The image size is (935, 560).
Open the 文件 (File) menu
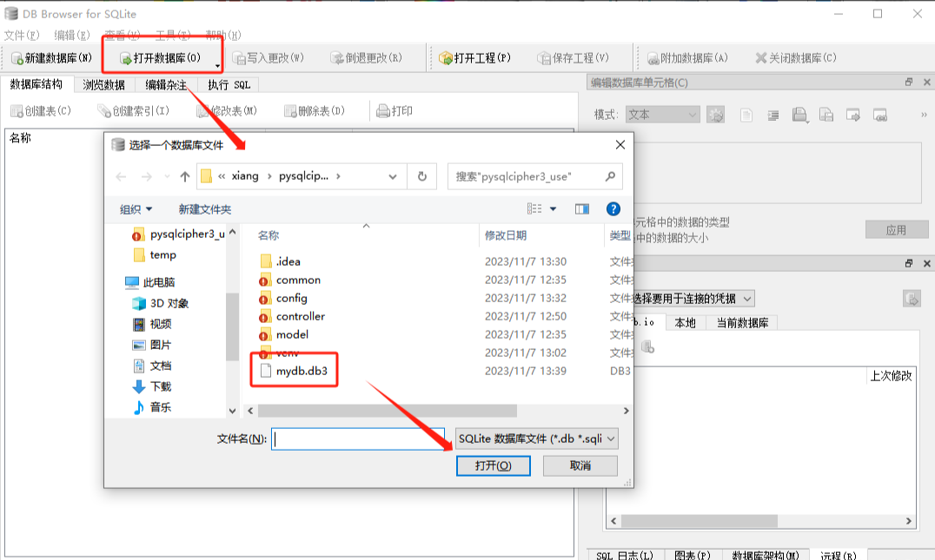pos(22,35)
